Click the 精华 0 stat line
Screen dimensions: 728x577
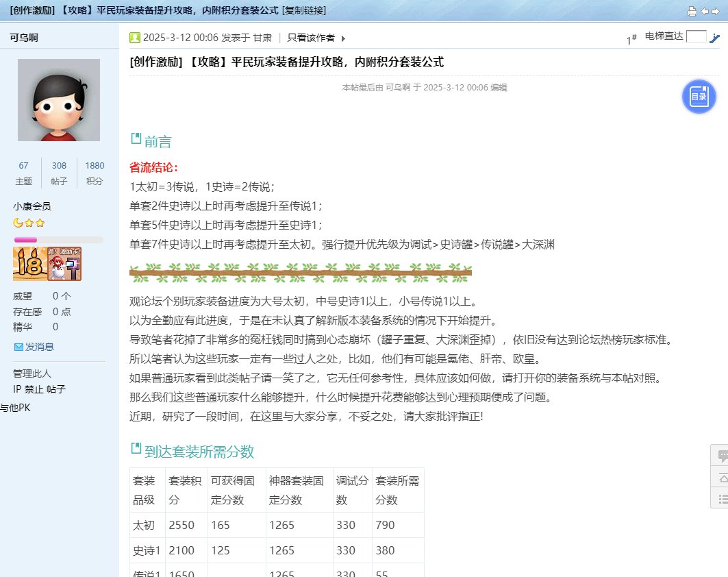coord(36,327)
